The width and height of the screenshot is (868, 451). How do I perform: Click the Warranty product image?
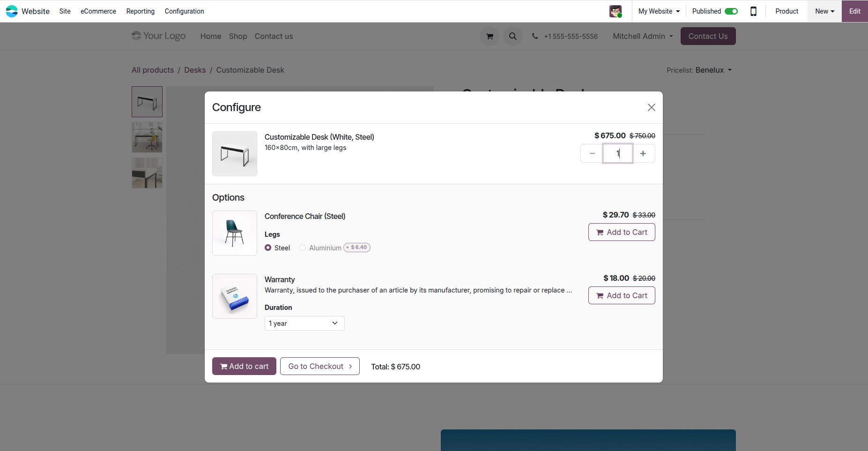[235, 296]
